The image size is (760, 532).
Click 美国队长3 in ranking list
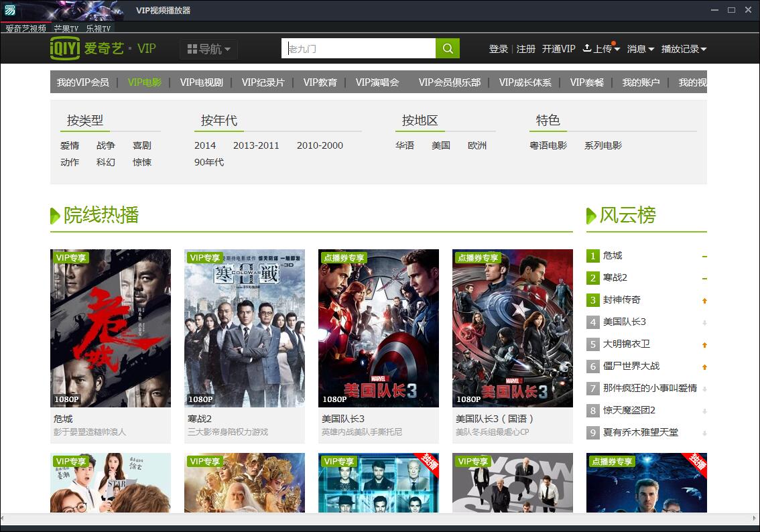tap(625, 322)
